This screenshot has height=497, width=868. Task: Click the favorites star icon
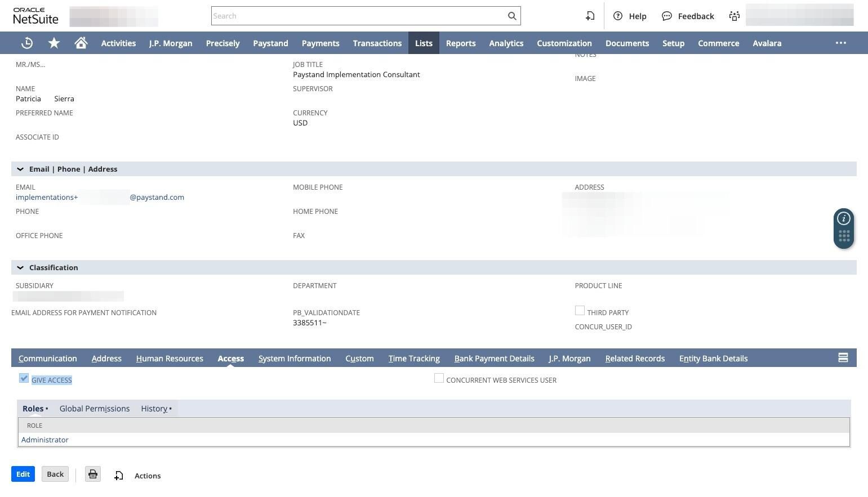(x=54, y=43)
